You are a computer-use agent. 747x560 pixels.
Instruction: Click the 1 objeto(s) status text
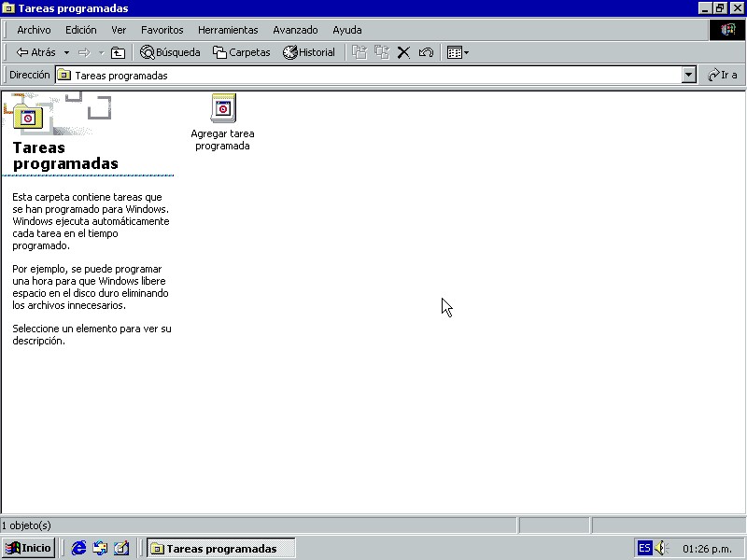click(x=26, y=525)
